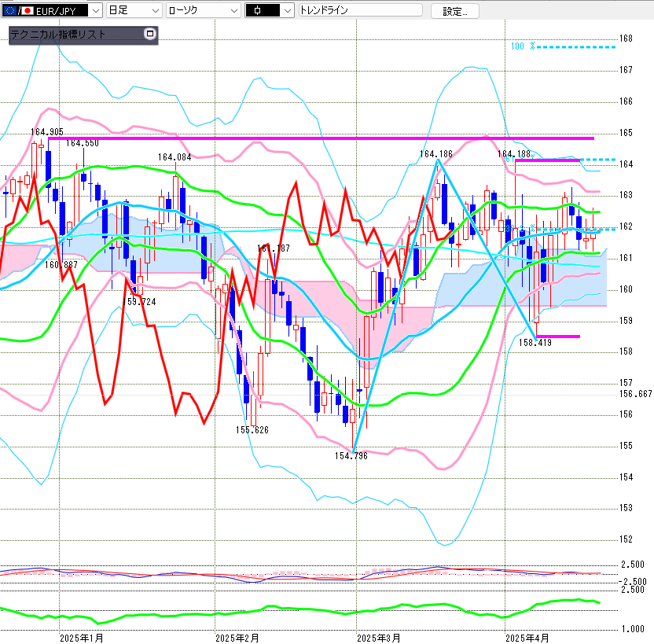Image resolution: width=654 pixels, height=644 pixels.
Task: Click the 156.667 value on price axis
Action: (636, 394)
